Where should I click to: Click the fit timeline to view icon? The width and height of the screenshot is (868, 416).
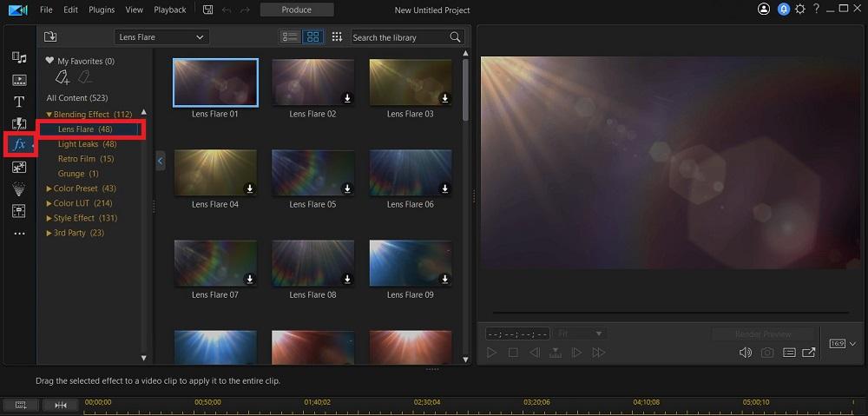pyautogui.click(x=61, y=405)
